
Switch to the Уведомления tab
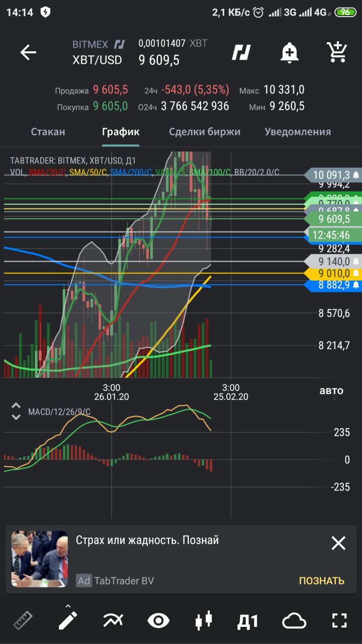tap(298, 132)
